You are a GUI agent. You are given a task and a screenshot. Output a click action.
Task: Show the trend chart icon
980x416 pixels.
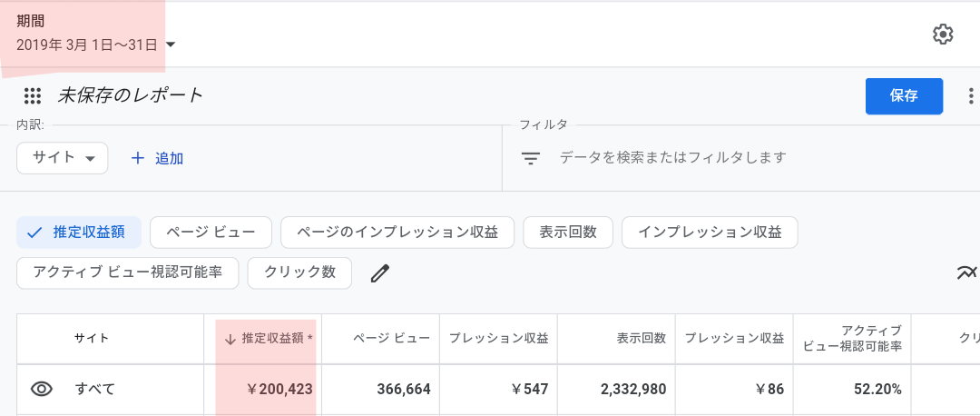(x=966, y=272)
